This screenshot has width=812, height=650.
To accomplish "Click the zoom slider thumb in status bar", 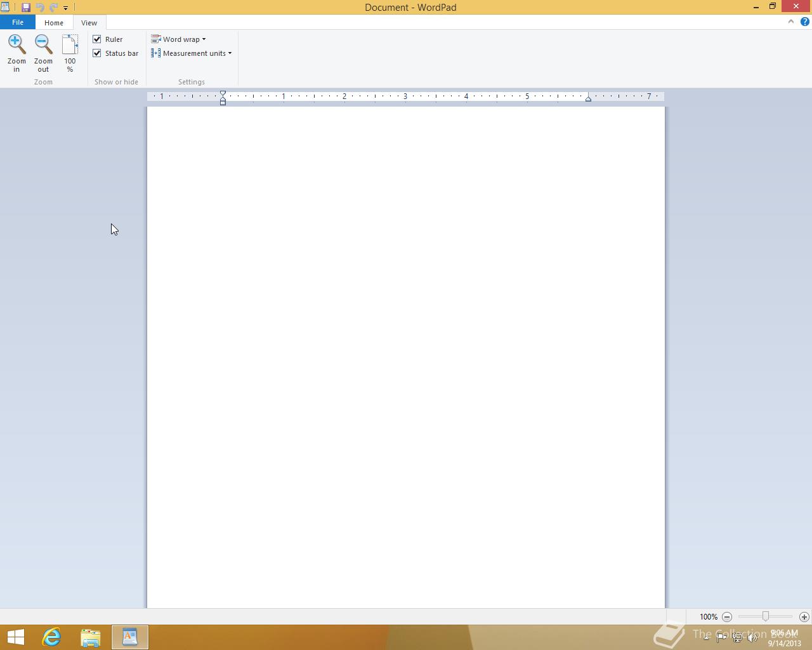I will [x=766, y=616].
